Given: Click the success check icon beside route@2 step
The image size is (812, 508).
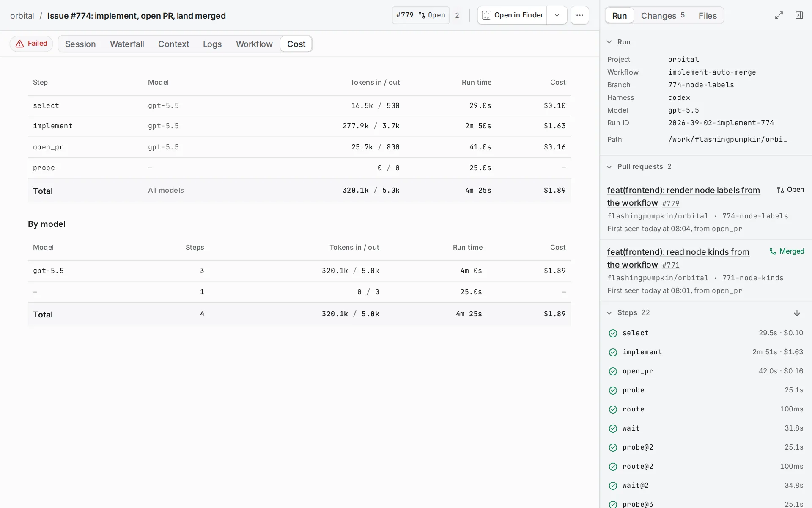Looking at the screenshot, I should (613, 467).
